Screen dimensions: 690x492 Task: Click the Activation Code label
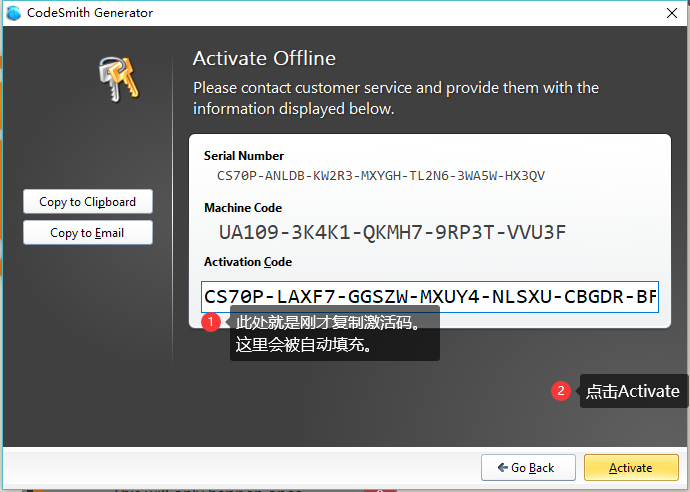[248, 262]
